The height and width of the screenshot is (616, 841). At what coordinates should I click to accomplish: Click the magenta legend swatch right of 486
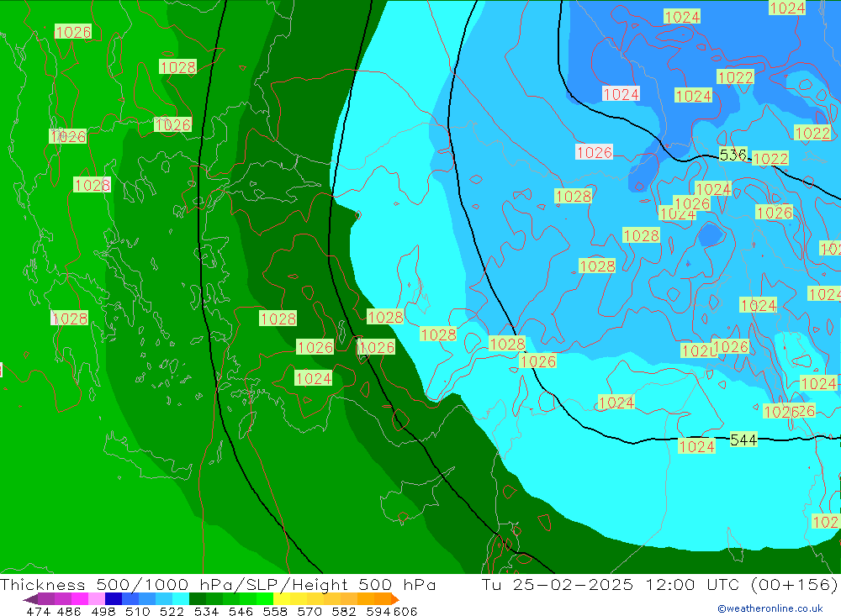tap(80, 599)
